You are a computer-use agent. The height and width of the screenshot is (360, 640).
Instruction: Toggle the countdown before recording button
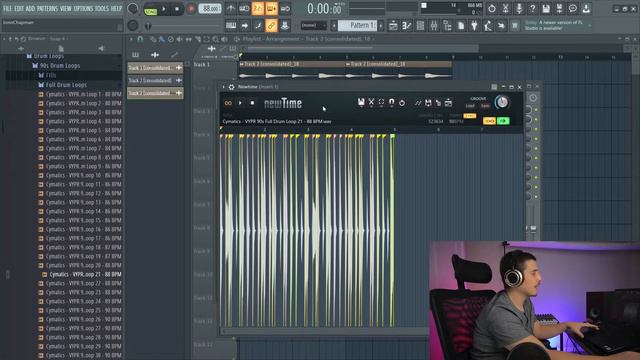pyautogui.click(x=258, y=9)
